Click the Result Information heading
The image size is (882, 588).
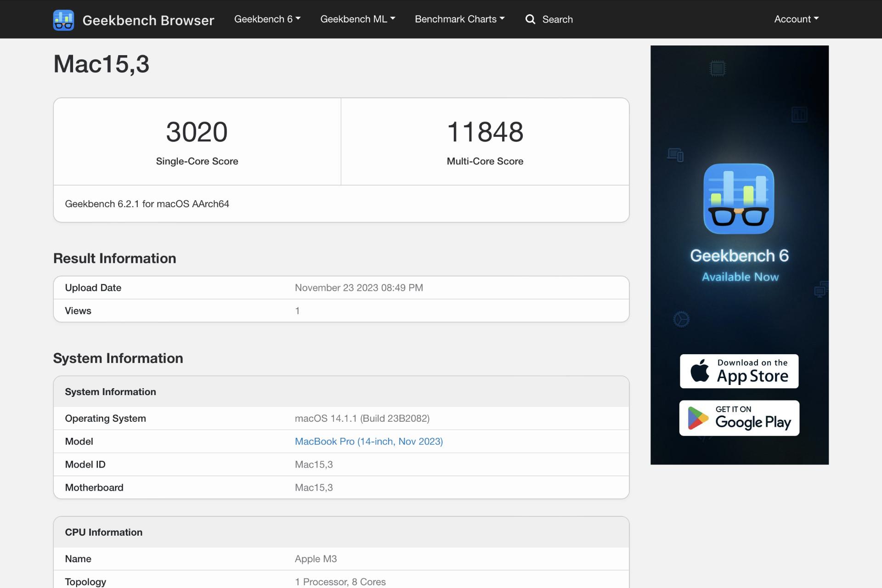click(115, 259)
